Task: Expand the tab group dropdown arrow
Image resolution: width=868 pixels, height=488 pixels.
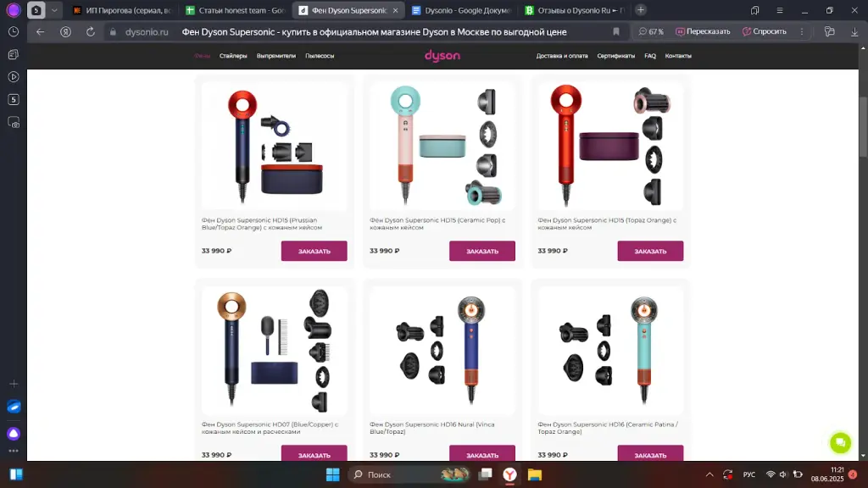Action: [54, 10]
